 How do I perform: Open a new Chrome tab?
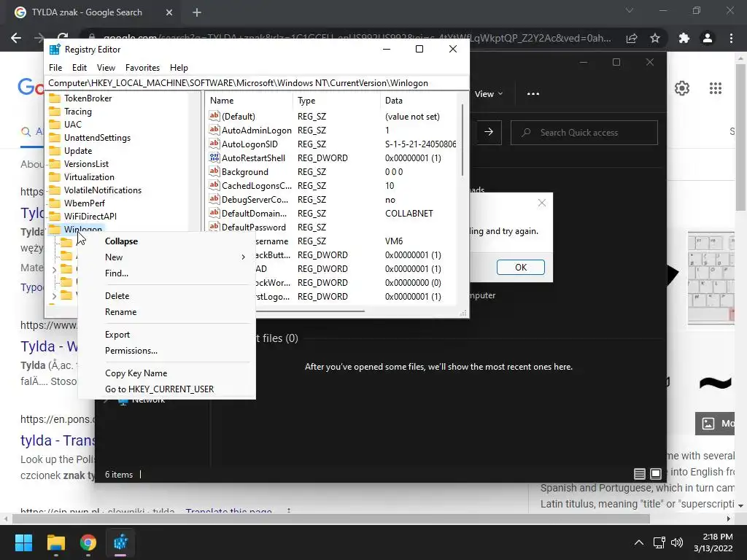pyautogui.click(x=197, y=12)
